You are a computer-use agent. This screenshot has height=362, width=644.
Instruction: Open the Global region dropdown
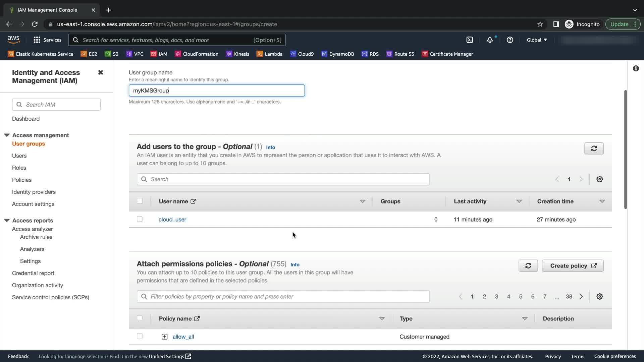[537, 40]
